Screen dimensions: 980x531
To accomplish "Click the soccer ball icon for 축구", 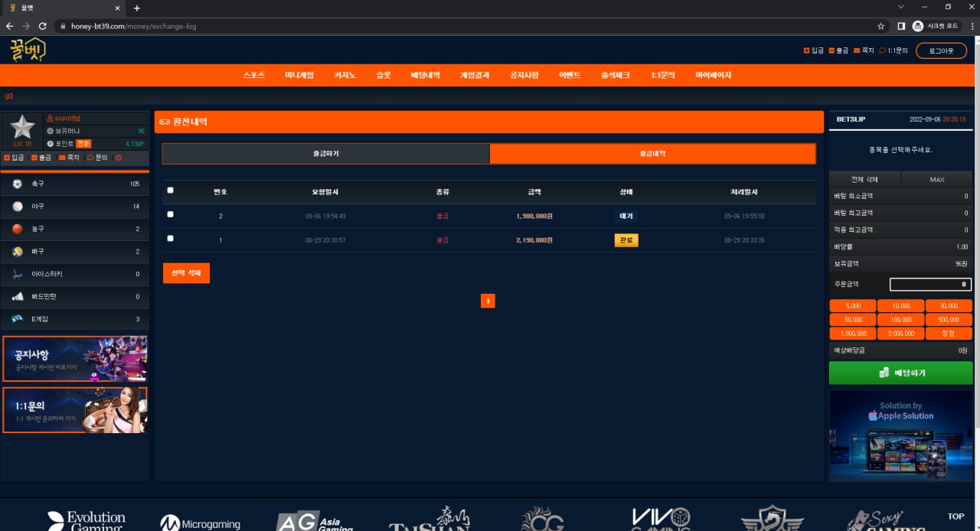I will coord(18,184).
